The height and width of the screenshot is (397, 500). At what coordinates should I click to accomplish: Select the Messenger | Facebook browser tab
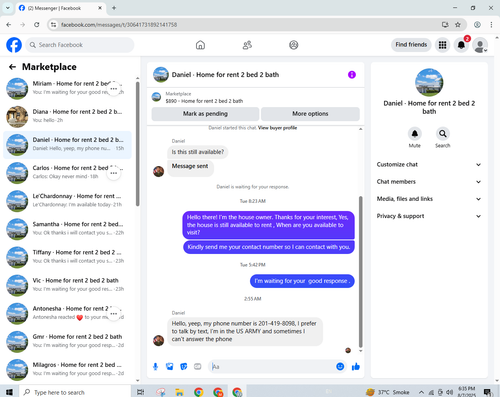tap(60, 8)
